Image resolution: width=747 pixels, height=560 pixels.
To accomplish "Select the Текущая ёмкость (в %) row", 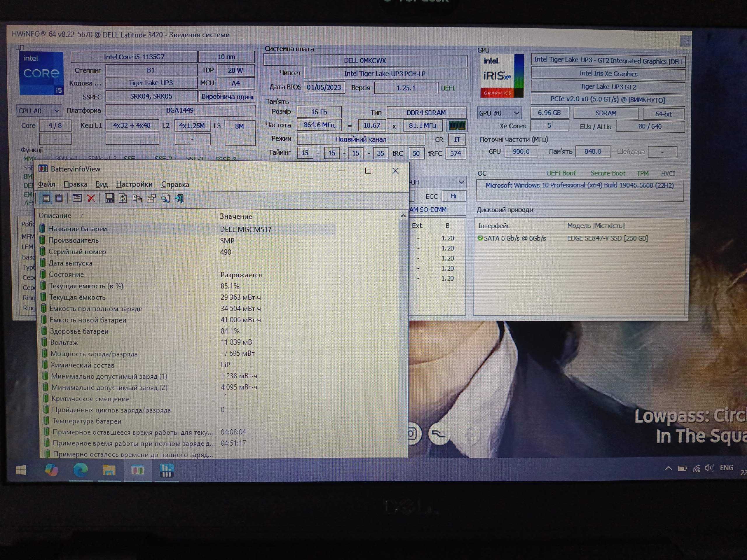I will pyautogui.click(x=187, y=286).
